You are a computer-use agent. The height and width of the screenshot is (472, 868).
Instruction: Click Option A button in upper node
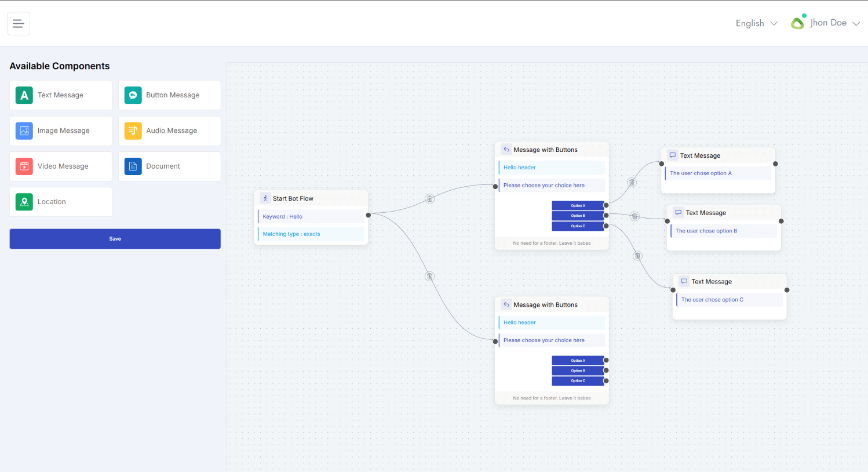pyautogui.click(x=578, y=205)
